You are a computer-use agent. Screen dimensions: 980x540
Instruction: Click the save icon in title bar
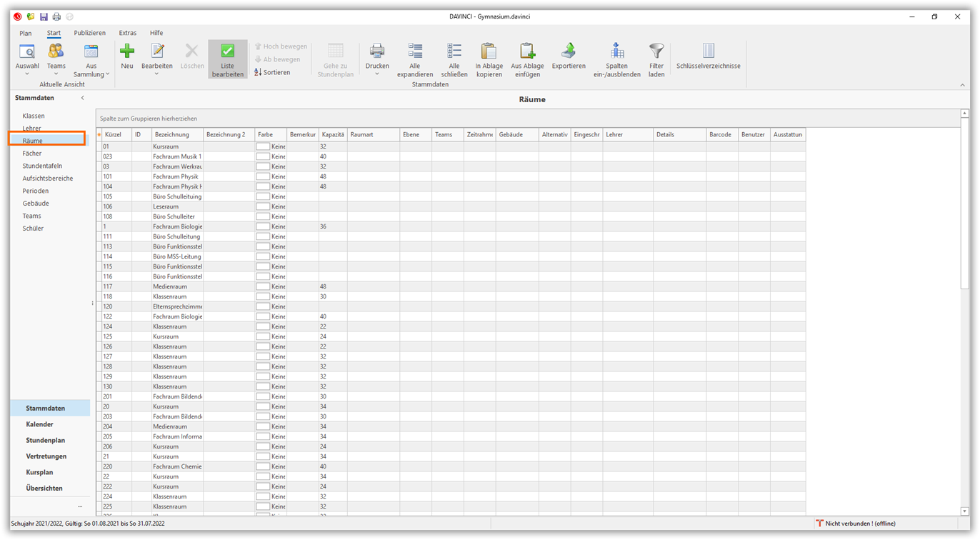click(x=44, y=16)
